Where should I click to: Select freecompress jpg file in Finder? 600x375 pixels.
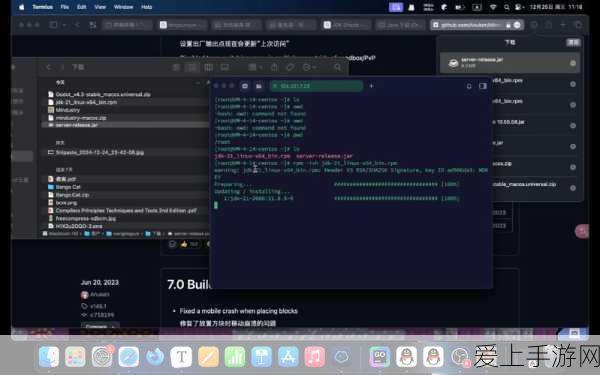click(x=85, y=218)
